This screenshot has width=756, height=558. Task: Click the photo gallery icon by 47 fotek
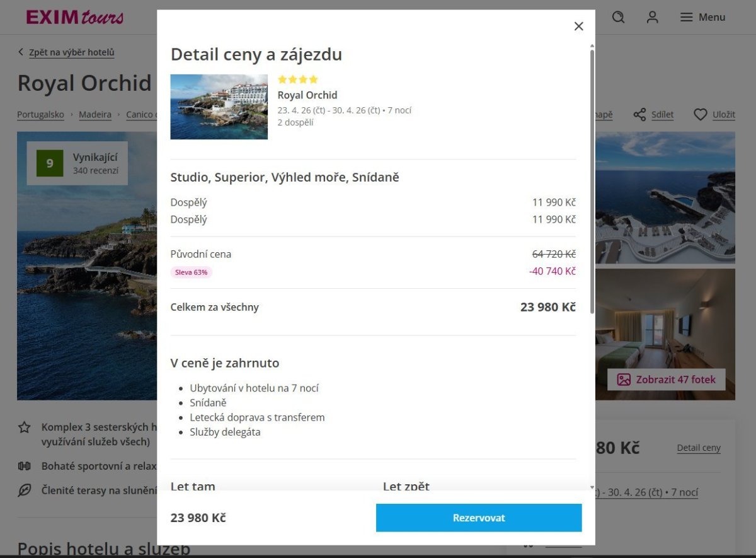pyautogui.click(x=624, y=380)
